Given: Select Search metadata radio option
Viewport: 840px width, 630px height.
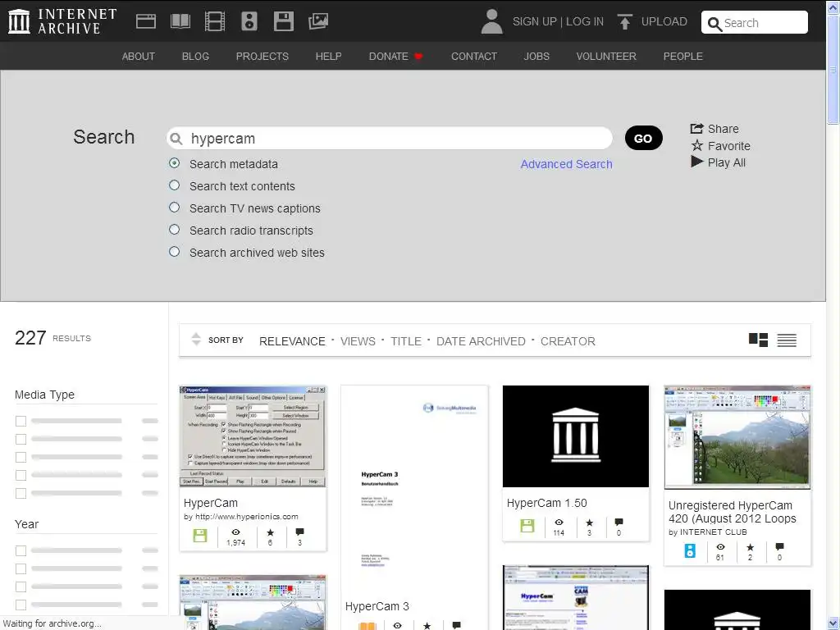Looking at the screenshot, I should point(174,163).
